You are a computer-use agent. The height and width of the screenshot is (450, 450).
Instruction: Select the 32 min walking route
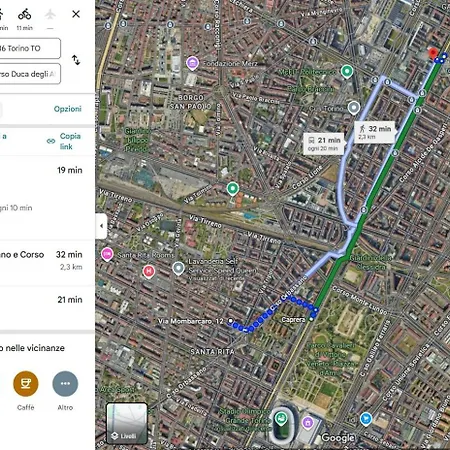[47, 262]
